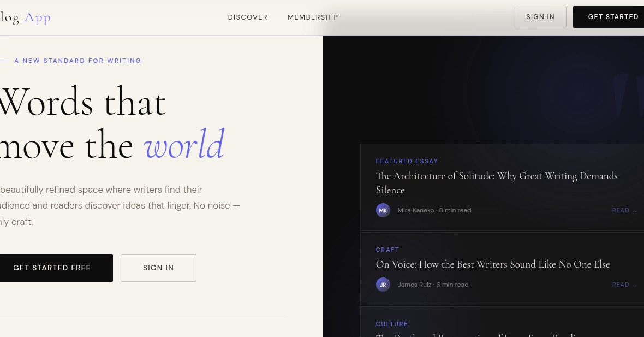
Task: Open the Discover nav item
Action: pyautogui.click(x=248, y=17)
